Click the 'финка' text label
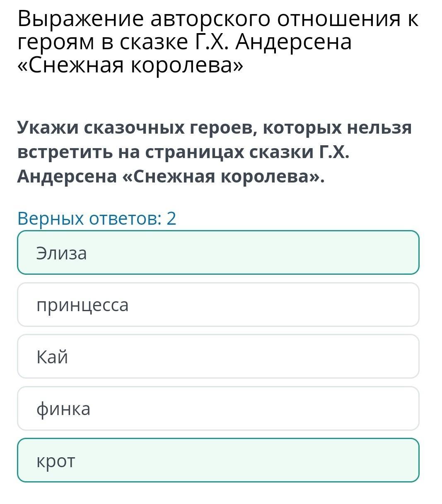Screen dimensions: 442x504 pyautogui.click(x=63, y=409)
